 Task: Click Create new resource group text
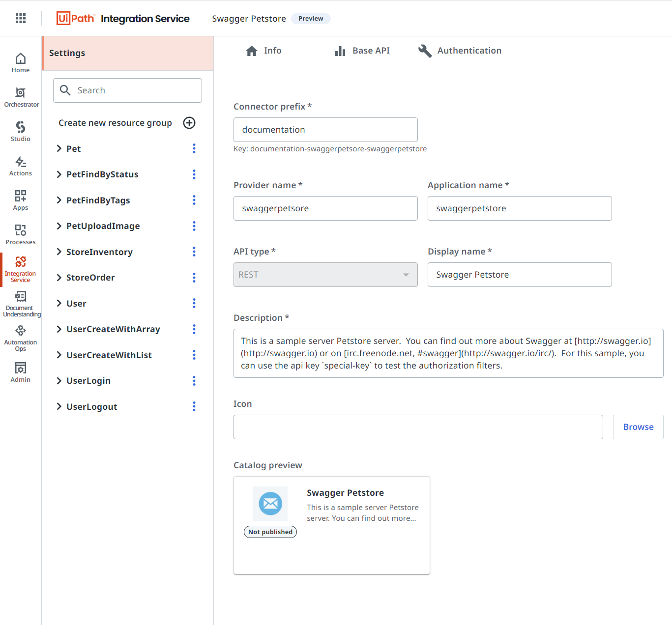point(115,123)
